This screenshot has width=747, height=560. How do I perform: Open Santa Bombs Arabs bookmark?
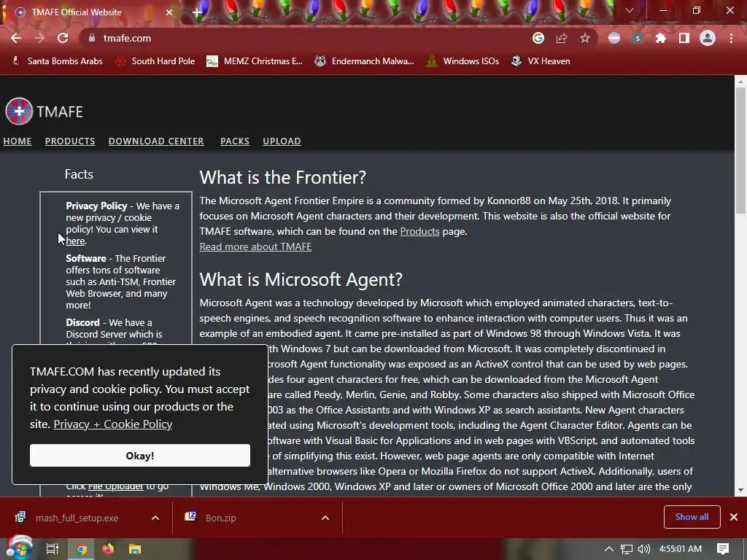[57, 61]
